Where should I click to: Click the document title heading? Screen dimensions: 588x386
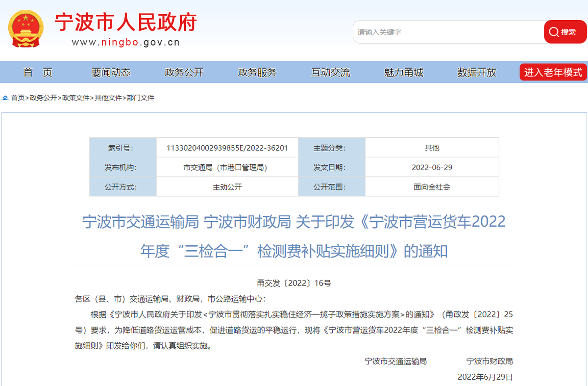coord(294,236)
